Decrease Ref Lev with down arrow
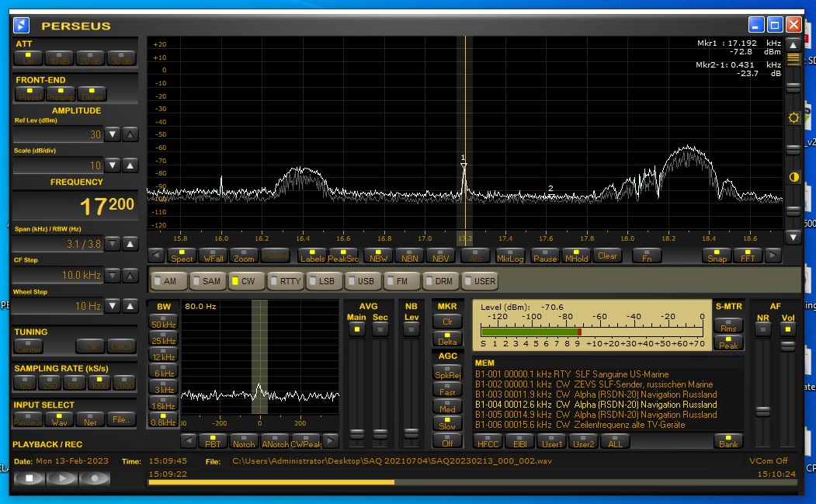Viewport: 816px width, 504px height. 113,134
